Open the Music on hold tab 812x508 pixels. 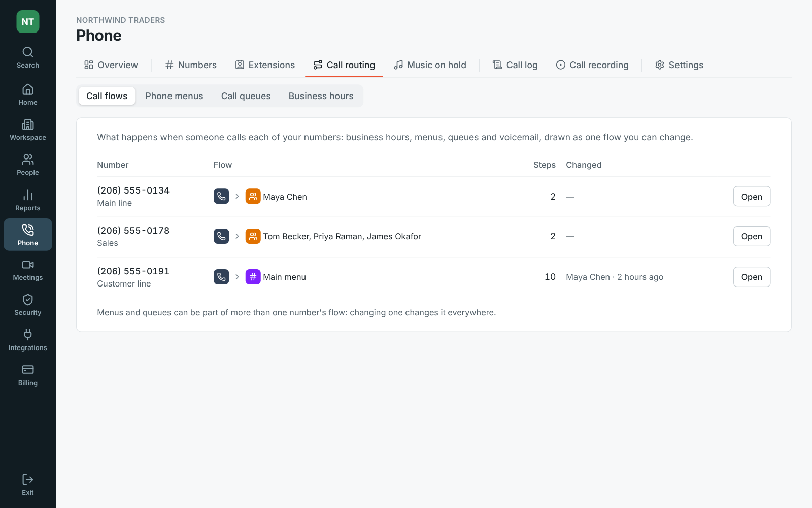(430, 65)
